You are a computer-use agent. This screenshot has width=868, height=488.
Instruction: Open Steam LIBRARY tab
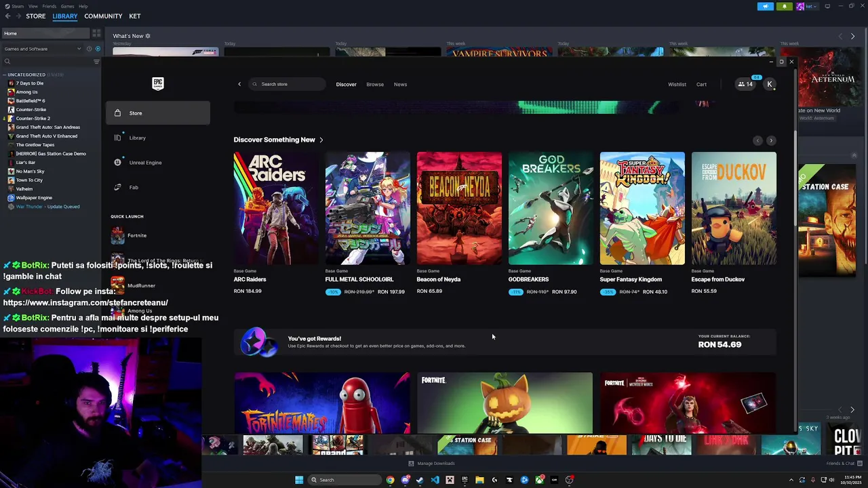coord(65,16)
